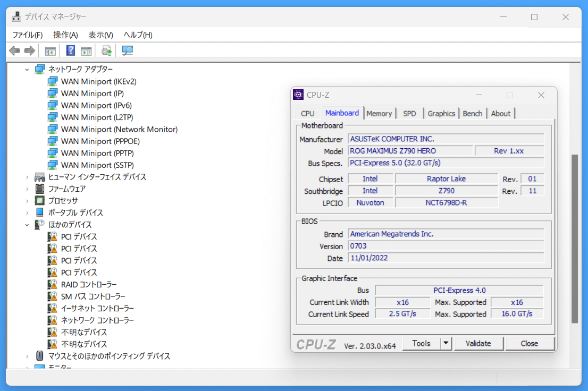
Task: Click the 2.5 GT/s current link speed
Action: pos(402,314)
